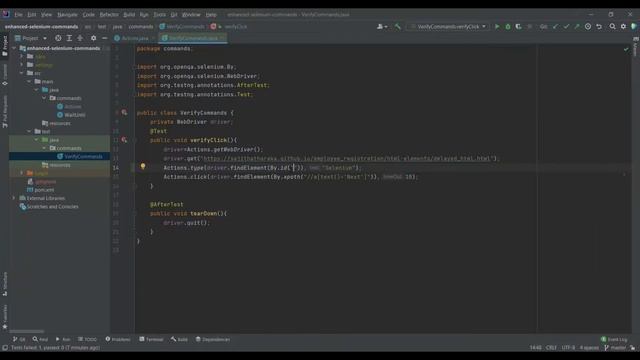The image size is (640, 360).
Task: Run VerifyCommands.verifyClick with green play icon
Action: [497, 27]
